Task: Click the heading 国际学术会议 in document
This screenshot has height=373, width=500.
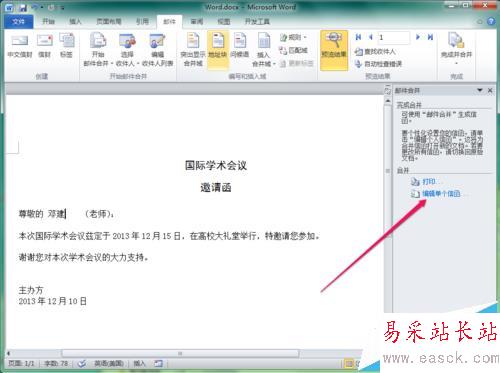Action: [x=216, y=165]
